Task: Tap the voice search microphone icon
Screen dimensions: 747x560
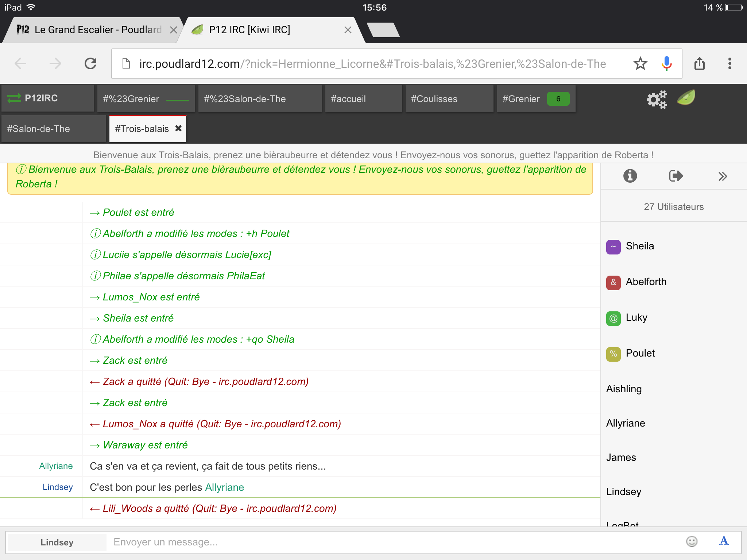Action: click(x=666, y=64)
